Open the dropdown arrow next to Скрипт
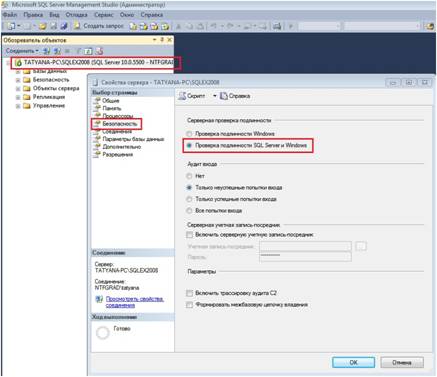Viewport: 437px width, 377px height. [215, 96]
